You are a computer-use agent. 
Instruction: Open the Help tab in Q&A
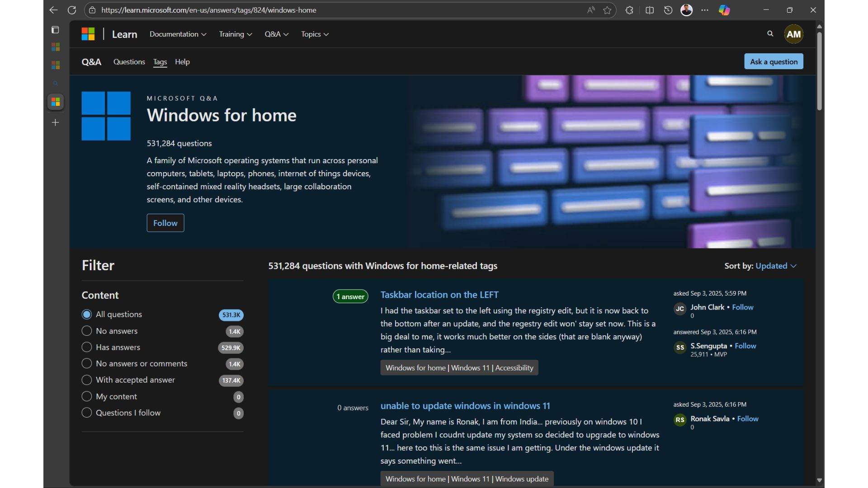pos(182,62)
